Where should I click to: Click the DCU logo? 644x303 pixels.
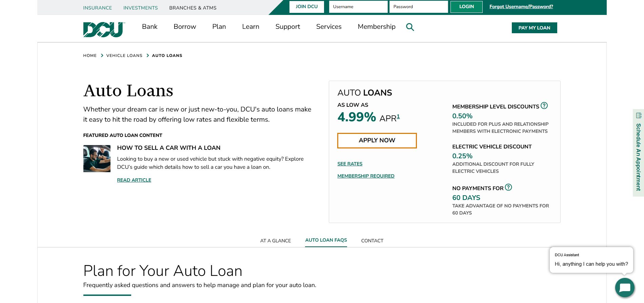(x=104, y=29)
